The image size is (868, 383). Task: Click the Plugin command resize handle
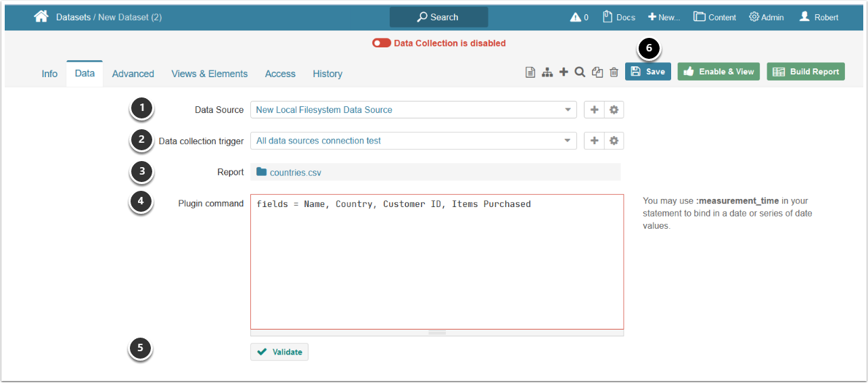437,333
